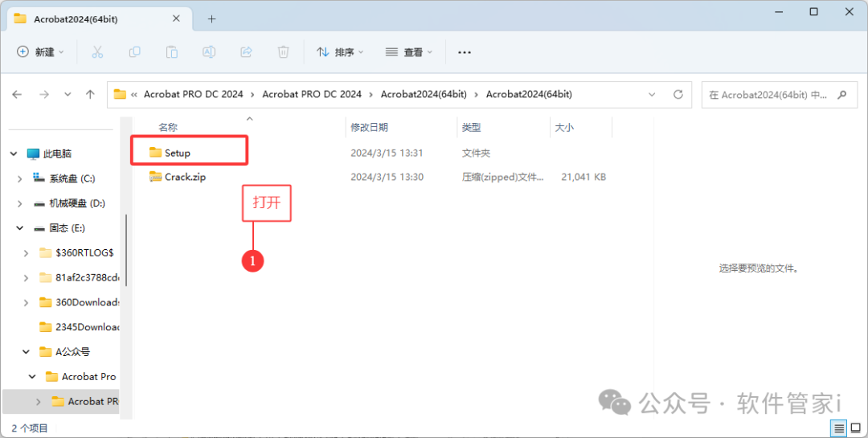The height and width of the screenshot is (438, 868).
Task: Expand the 81af2c3788cd folder node
Action: click(x=26, y=278)
